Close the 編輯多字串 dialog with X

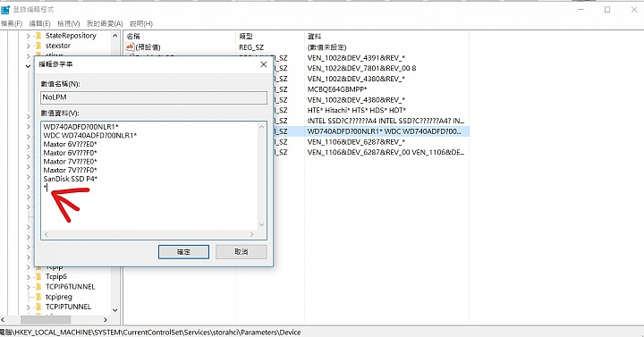pyautogui.click(x=264, y=64)
